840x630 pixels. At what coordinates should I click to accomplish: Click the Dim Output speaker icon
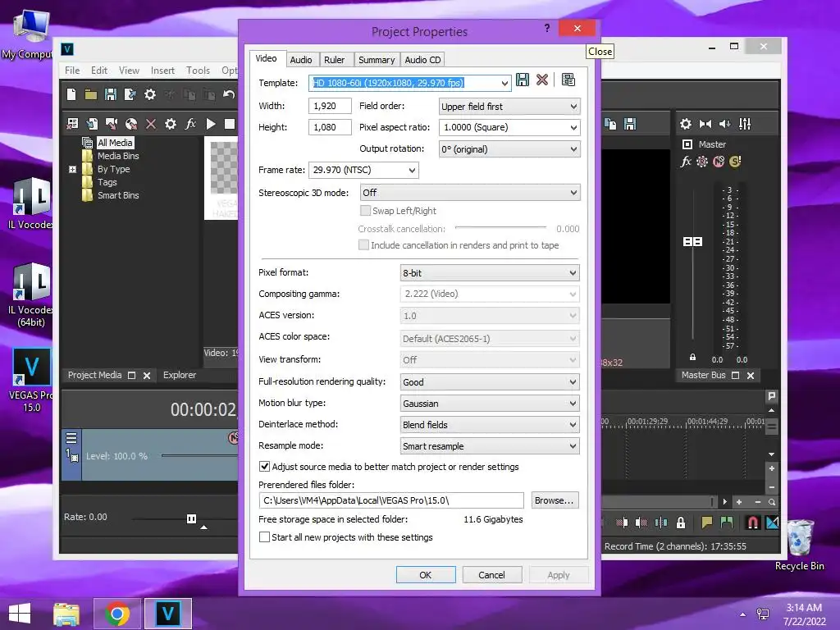(725, 125)
